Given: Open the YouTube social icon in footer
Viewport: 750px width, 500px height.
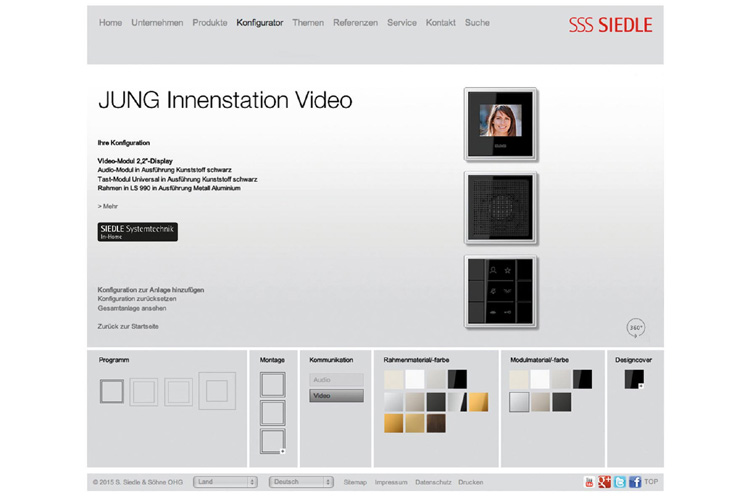Looking at the screenshot, I should tap(589, 482).
